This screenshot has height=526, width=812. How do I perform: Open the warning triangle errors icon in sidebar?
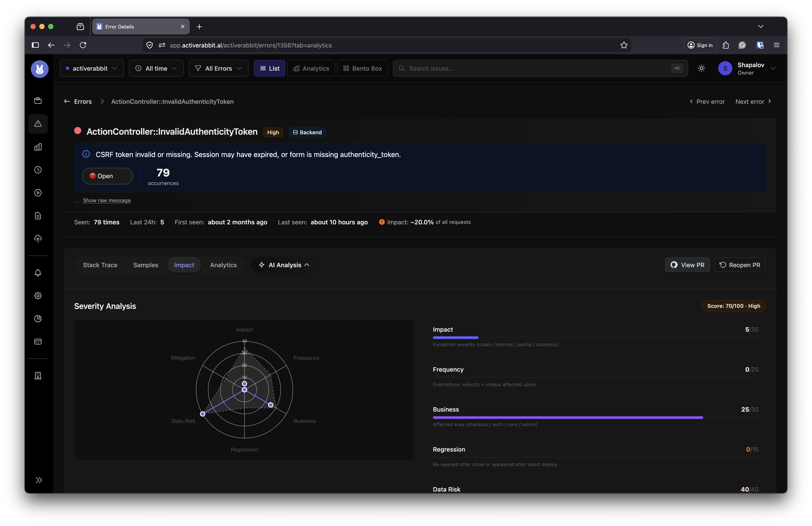tap(38, 124)
